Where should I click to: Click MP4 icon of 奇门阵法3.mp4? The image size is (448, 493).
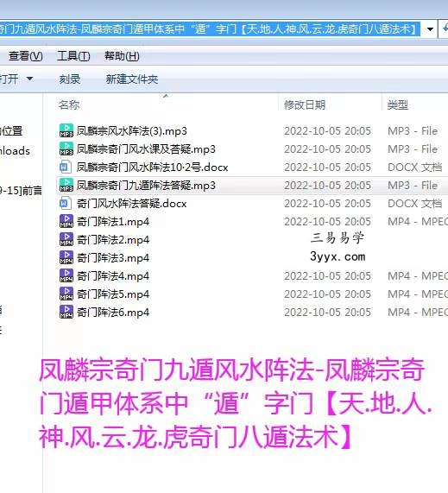coord(66,258)
